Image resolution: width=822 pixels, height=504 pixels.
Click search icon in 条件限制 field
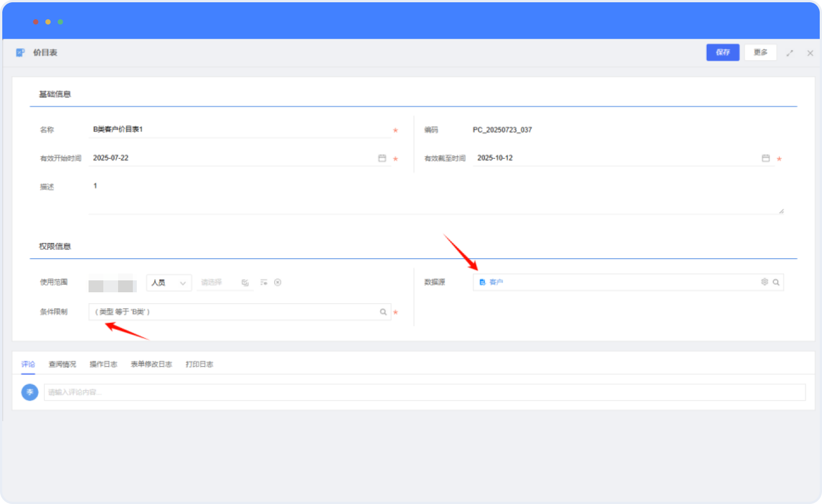(x=383, y=312)
